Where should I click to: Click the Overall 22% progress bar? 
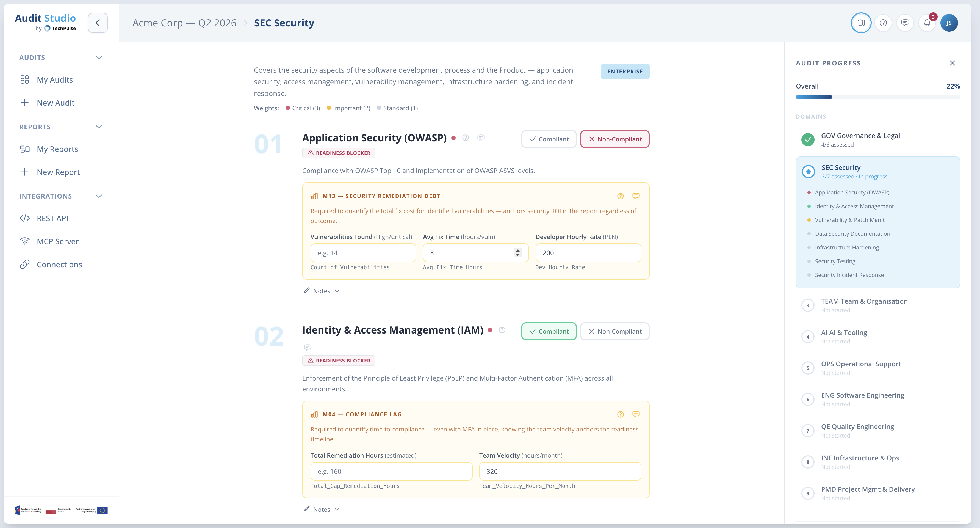point(878,97)
